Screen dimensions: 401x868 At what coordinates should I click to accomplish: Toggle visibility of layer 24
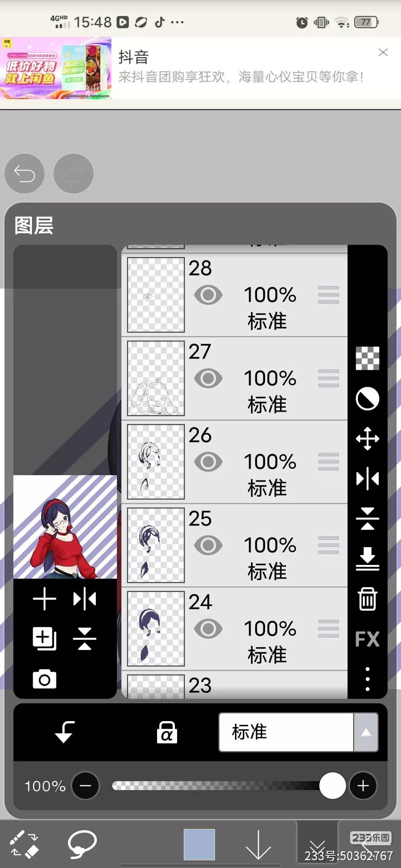pos(208,629)
